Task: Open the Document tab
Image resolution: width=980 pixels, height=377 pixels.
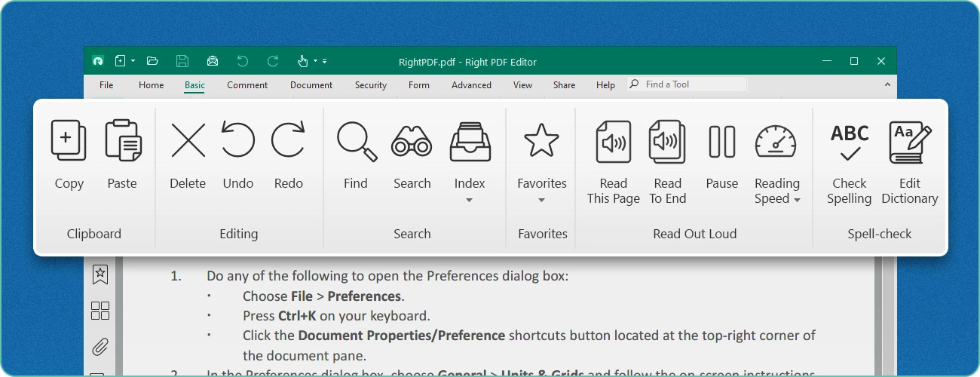Action: 311,85
